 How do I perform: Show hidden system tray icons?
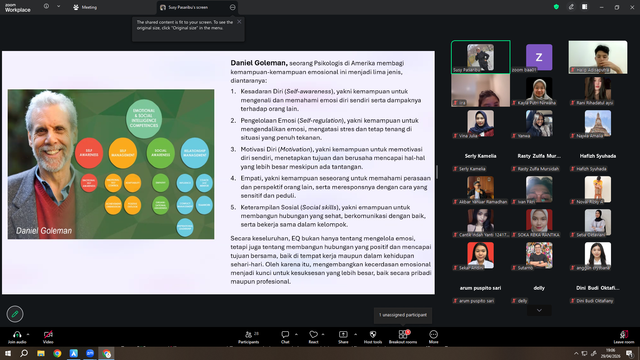point(576,353)
